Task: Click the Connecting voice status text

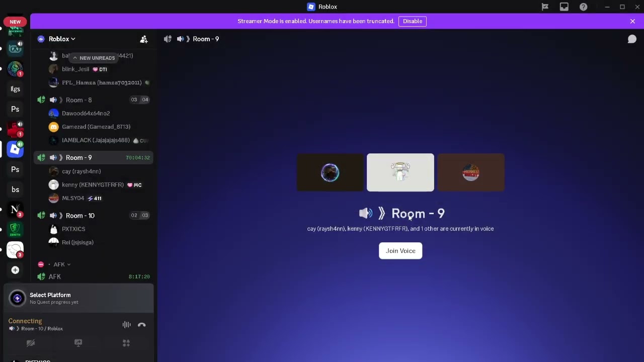Action: pos(25,321)
